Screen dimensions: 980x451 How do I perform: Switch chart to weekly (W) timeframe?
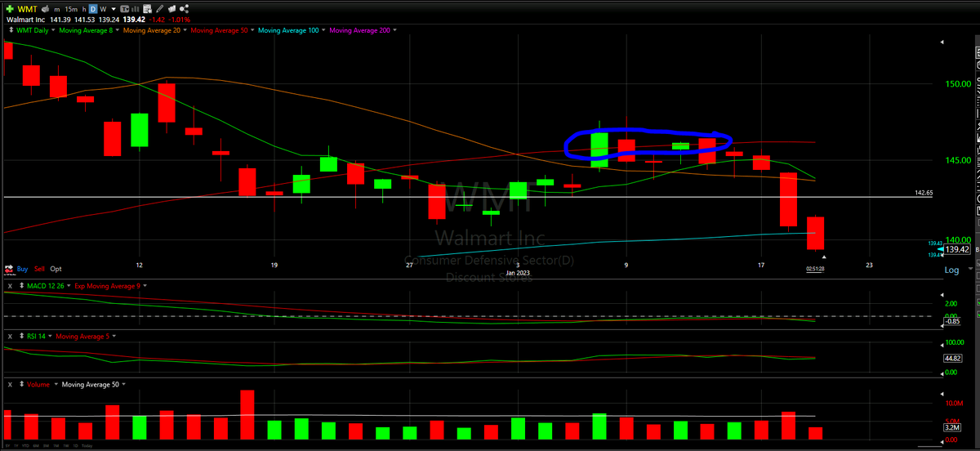pyautogui.click(x=103, y=9)
